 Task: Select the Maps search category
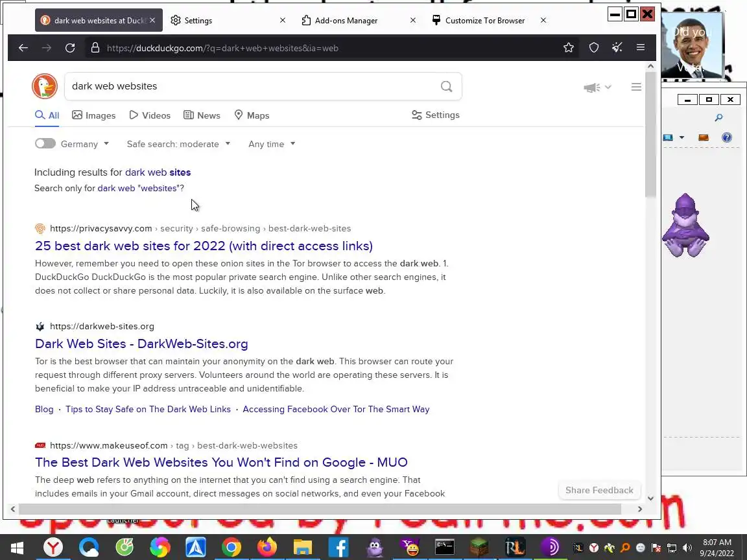[252, 115]
